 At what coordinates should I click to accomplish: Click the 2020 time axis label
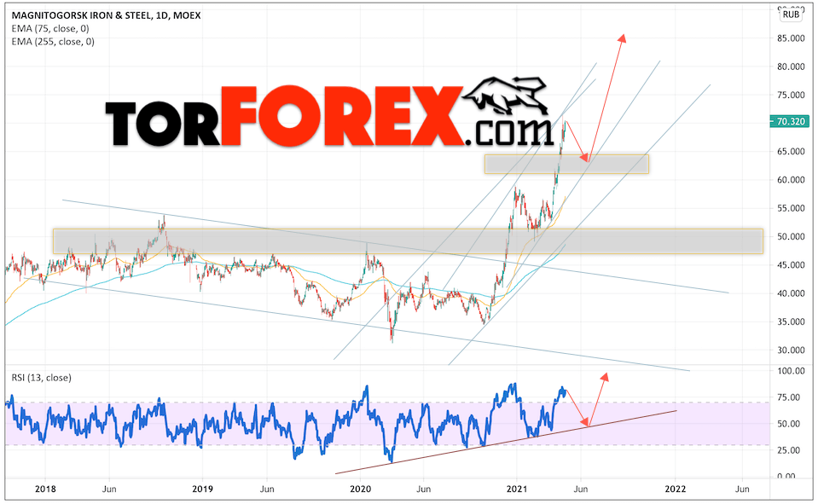click(360, 489)
